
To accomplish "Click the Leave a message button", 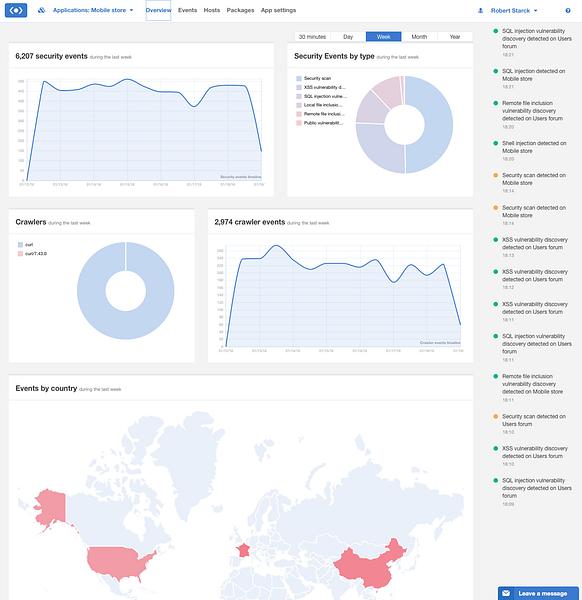I will click(x=538, y=593).
